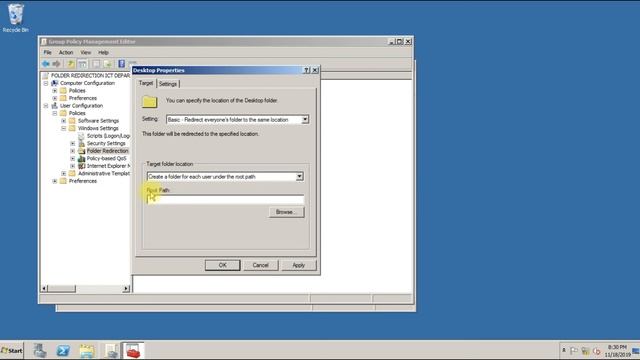Launch PowerShell from the taskbar
Image resolution: width=640 pixels, height=360 pixels.
(63, 351)
